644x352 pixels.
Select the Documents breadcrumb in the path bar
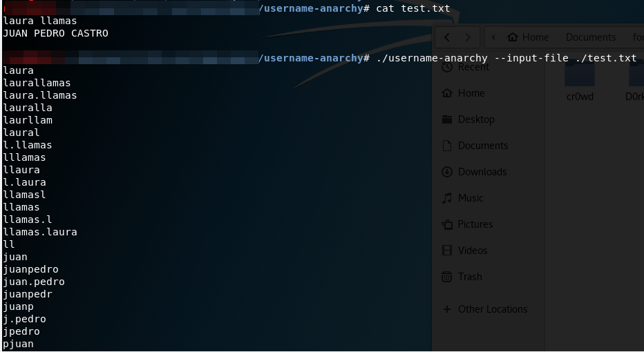[x=590, y=37]
